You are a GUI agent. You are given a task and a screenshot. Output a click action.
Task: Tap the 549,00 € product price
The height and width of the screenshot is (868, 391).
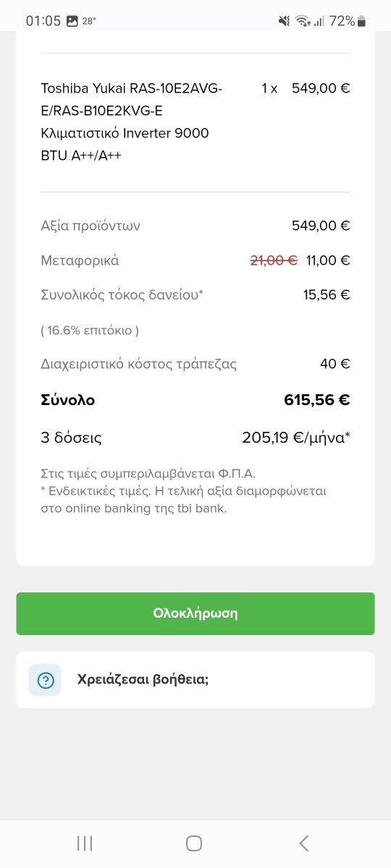pos(321,88)
